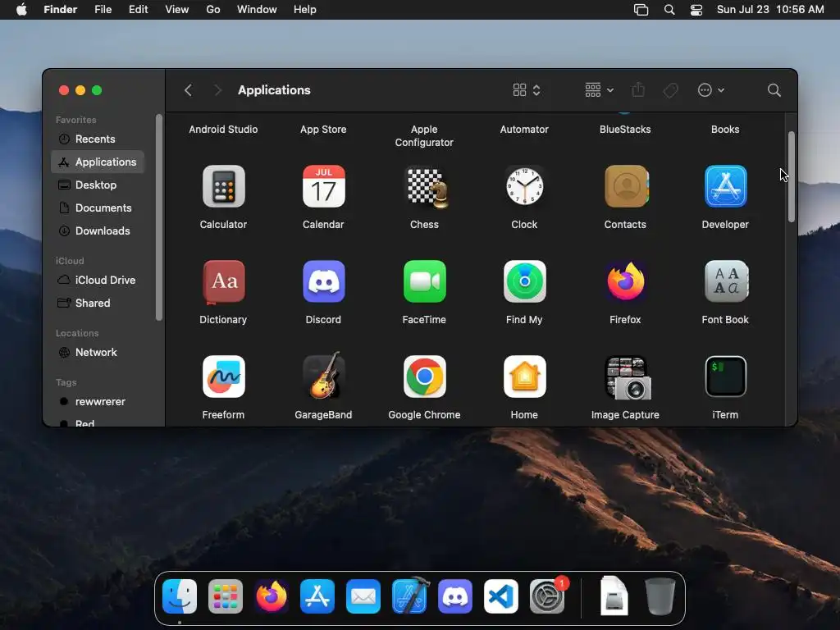Open the Apple menu

tap(21, 10)
